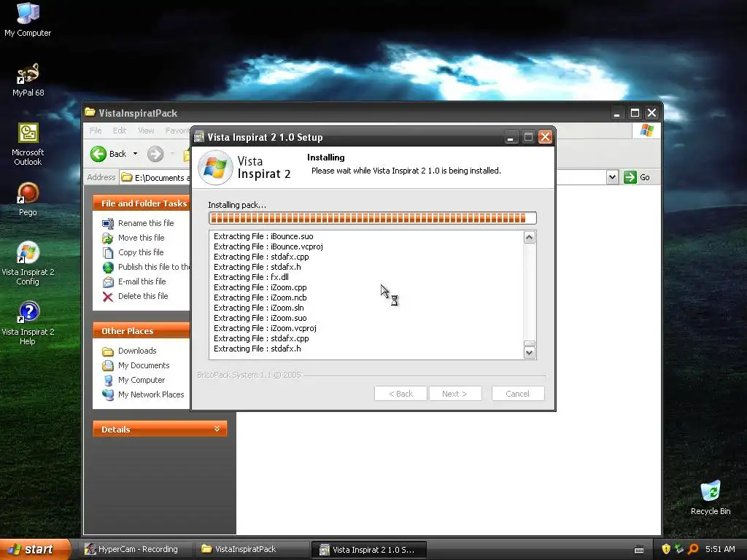747x560 pixels.
Task: Click the log list scroll down arrow
Action: point(530,353)
